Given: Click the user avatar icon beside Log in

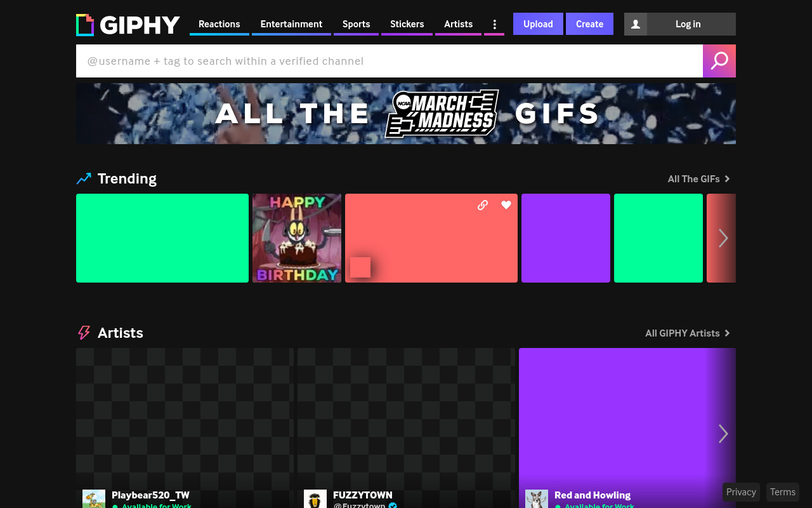Looking at the screenshot, I should coord(636,24).
